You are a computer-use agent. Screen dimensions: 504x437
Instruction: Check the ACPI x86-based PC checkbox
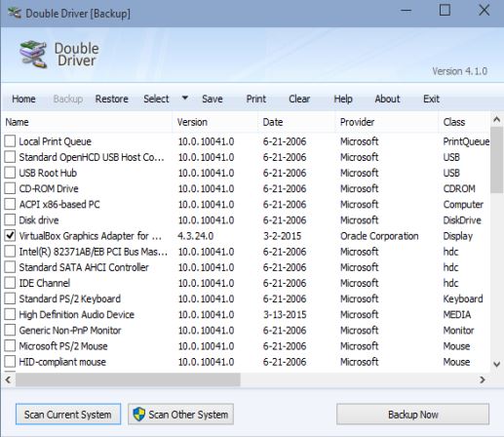(10, 204)
